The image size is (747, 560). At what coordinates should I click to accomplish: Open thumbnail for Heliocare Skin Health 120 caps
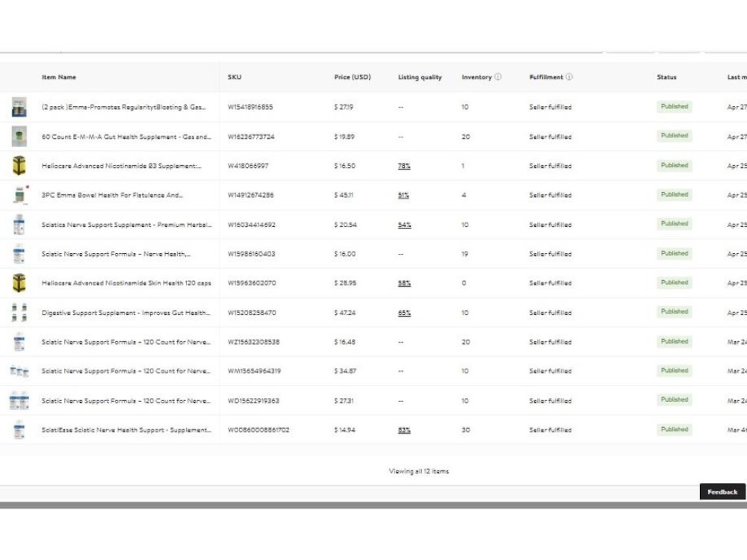point(19,283)
